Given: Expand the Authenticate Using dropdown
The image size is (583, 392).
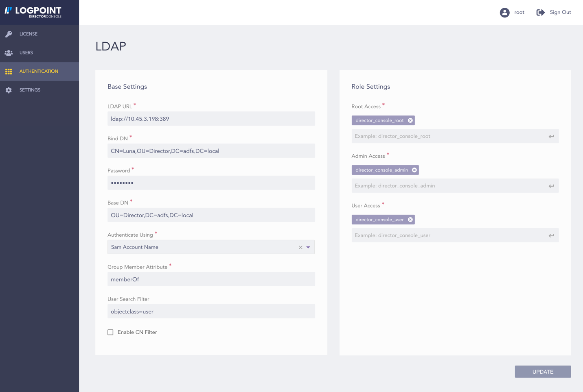Looking at the screenshot, I should tap(309, 247).
